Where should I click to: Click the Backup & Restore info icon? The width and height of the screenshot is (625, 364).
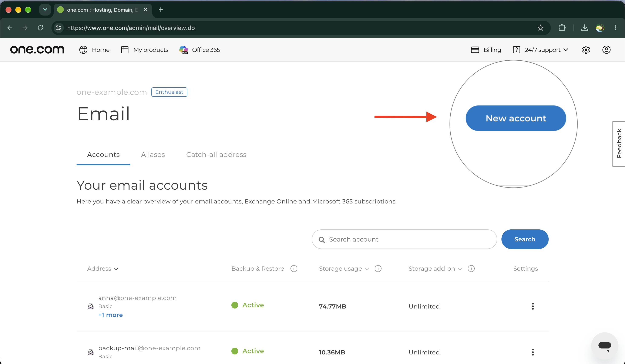pos(294,269)
